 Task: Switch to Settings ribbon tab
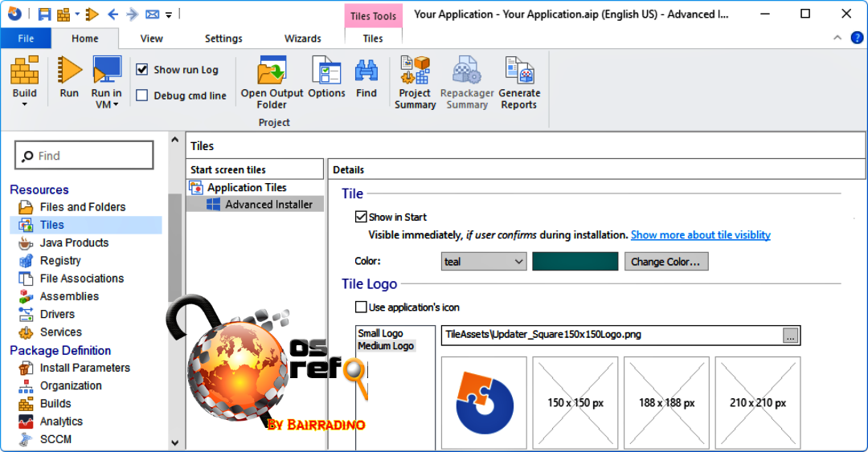pyautogui.click(x=223, y=39)
